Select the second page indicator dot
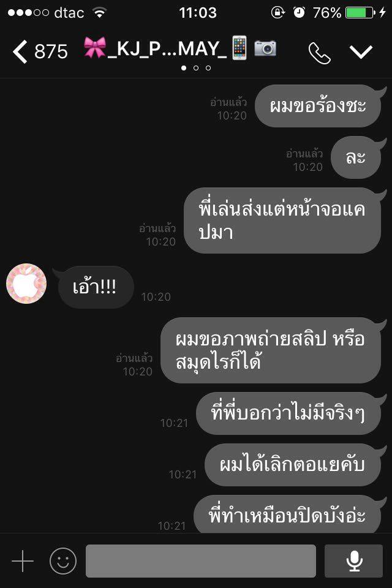Image resolution: width=392 pixels, height=588 pixels. [196, 68]
